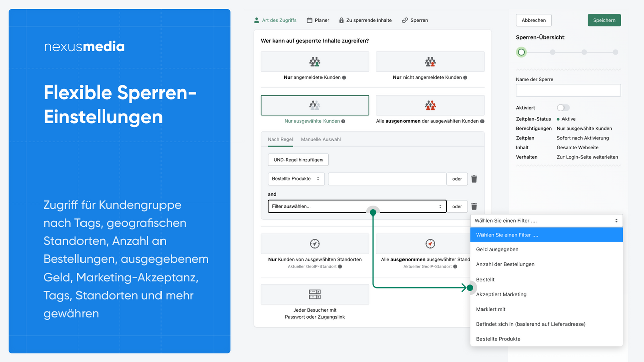
Task: Choose Bestellt filter option
Action: 546,279
